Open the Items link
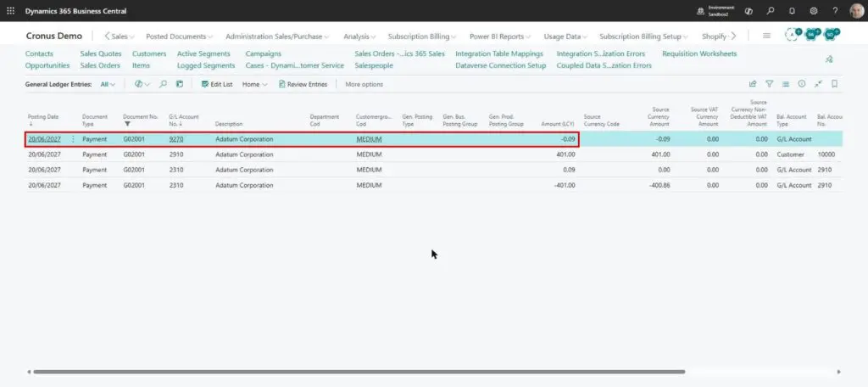The image size is (868, 387). (x=141, y=65)
